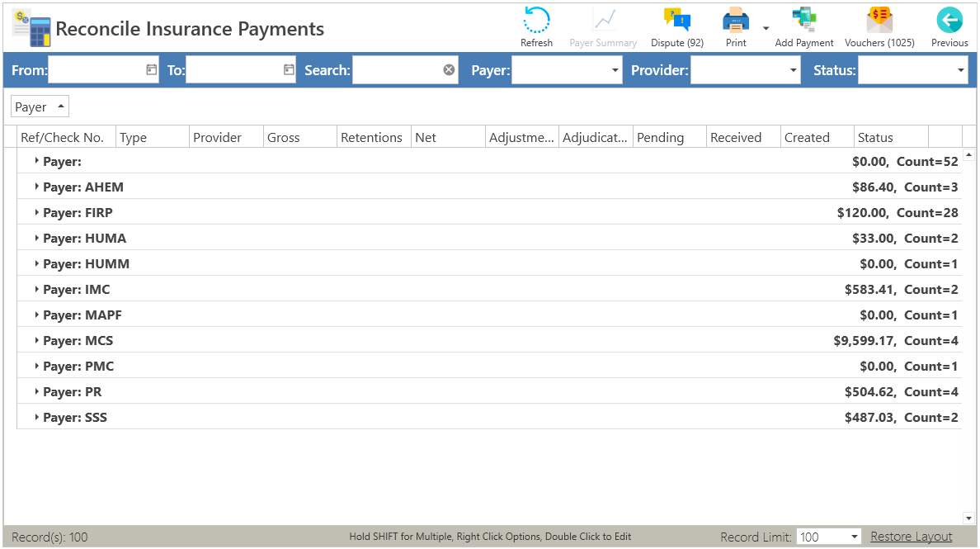Screen dimensions: 980x549
Task: Sort by Retentions column header
Action: pyautogui.click(x=374, y=138)
